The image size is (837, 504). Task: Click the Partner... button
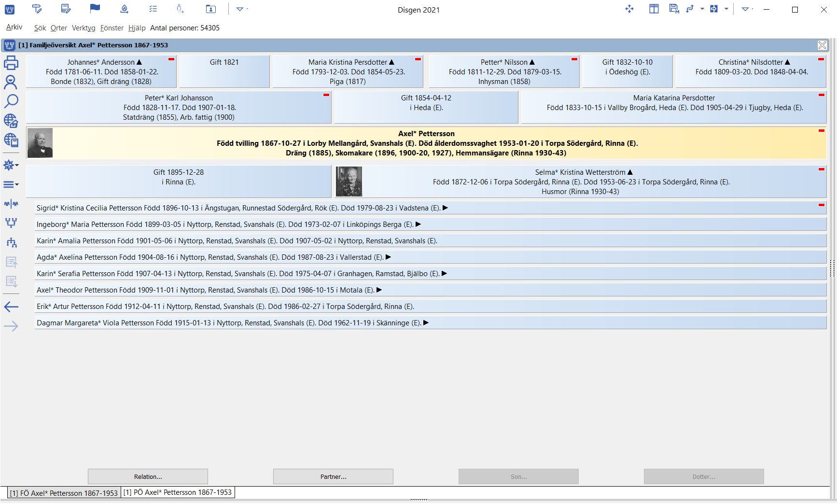pyautogui.click(x=333, y=476)
